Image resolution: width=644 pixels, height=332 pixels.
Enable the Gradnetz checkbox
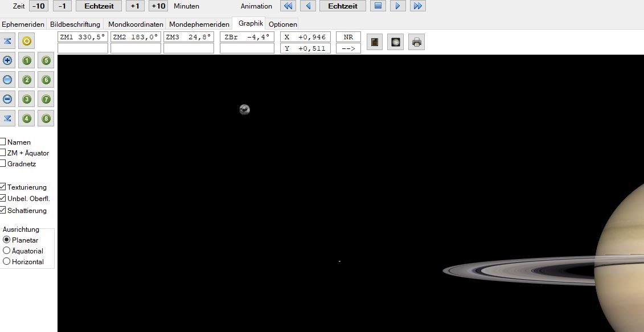coord(3,163)
